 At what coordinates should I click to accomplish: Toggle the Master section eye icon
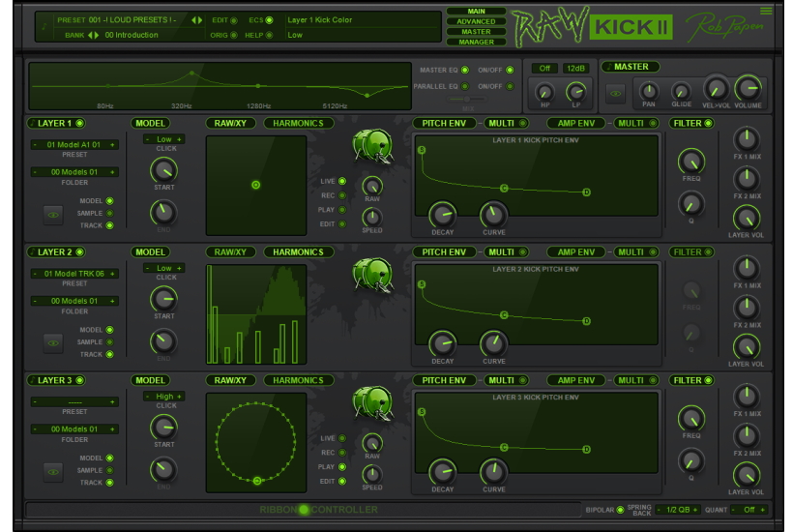(615, 94)
